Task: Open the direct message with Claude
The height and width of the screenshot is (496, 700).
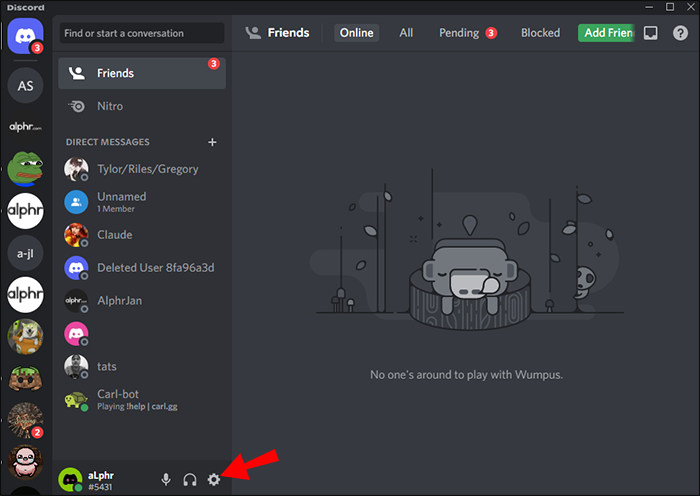Action: tap(142, 235)
